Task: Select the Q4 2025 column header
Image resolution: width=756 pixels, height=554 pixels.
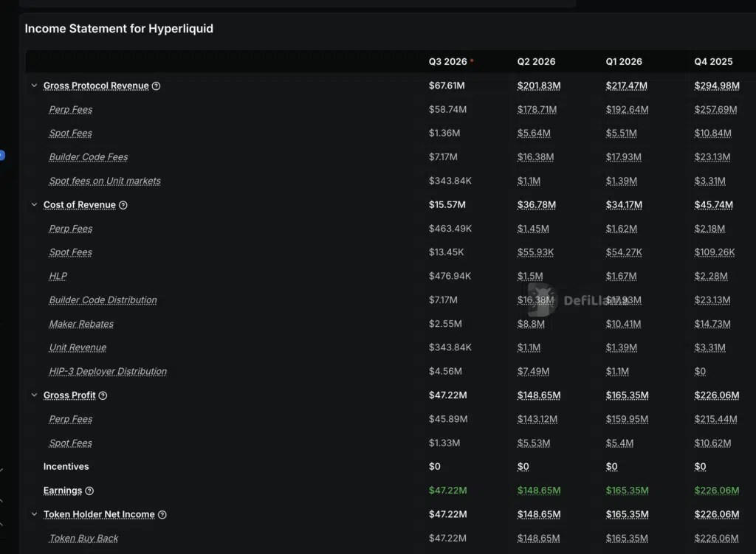Action: (713, 62)
